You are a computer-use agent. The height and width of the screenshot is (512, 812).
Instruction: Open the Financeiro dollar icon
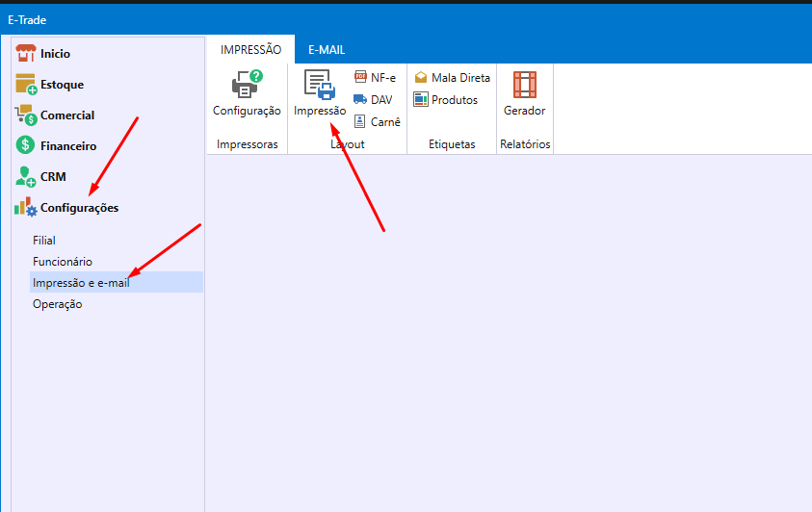[25, 146]
